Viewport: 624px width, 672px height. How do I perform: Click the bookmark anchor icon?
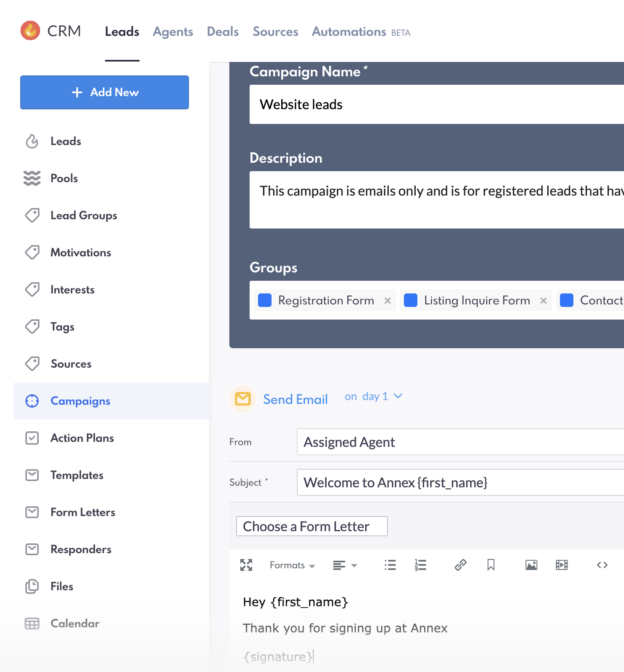pos(491,565)
